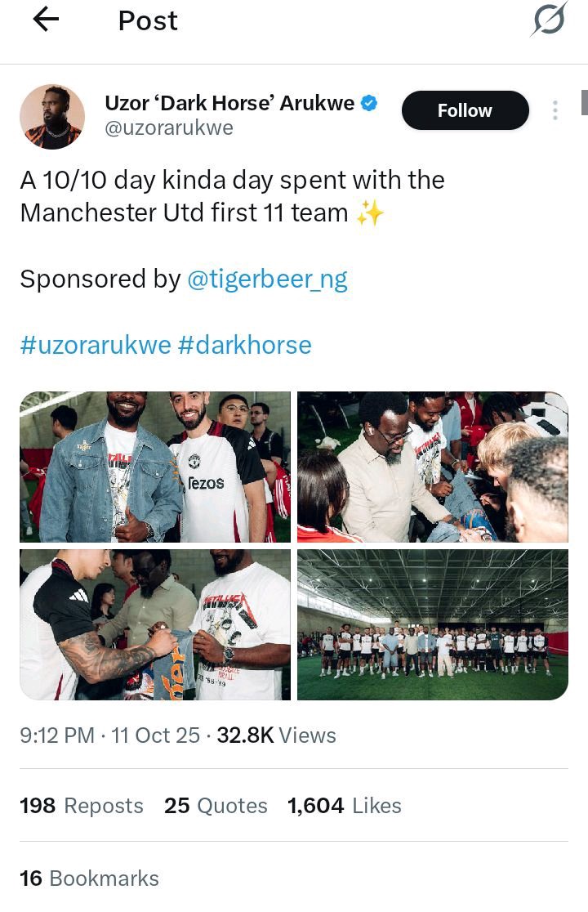Screen dimensions: 588x912
Task: View the 198 Reposts list
Action: [82, 806]
